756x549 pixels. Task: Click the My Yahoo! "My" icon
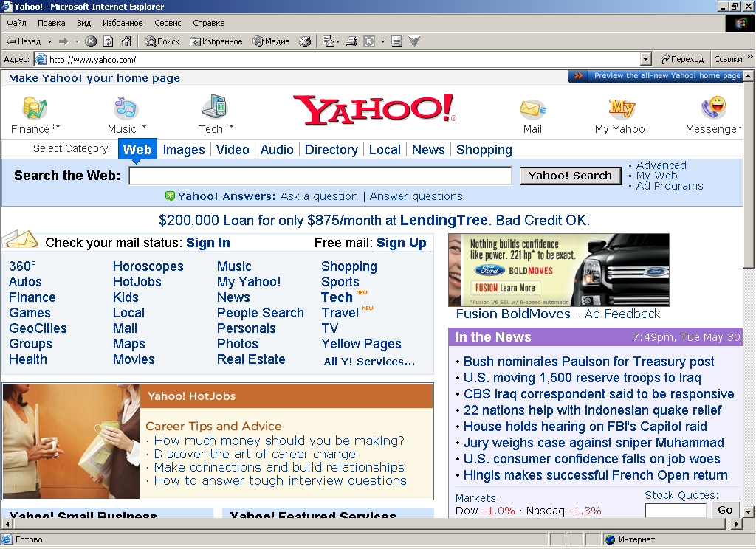point(622,108)
